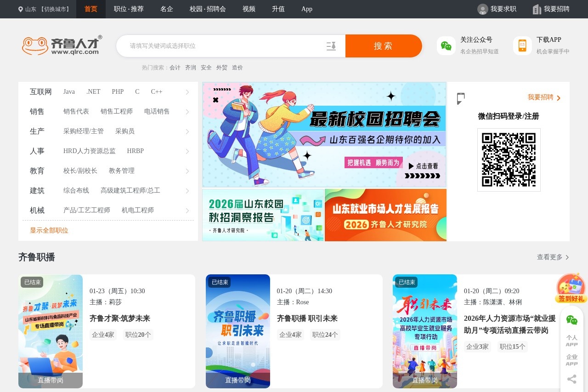Click hot search keyword 外贸
The image size is (588, 392).
pyautogui.click(x=222, y=68)
